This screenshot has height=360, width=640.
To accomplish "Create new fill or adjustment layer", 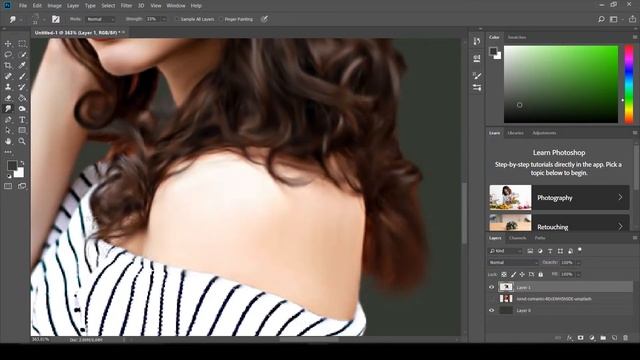I will pos(592,338).
